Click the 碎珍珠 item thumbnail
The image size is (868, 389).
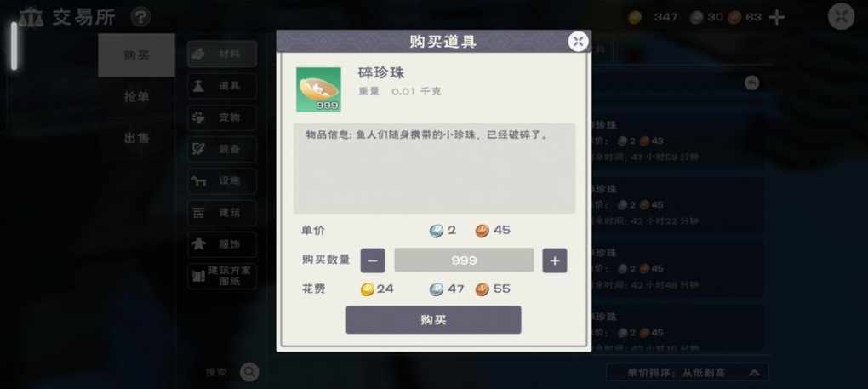(x=318, y=89)
